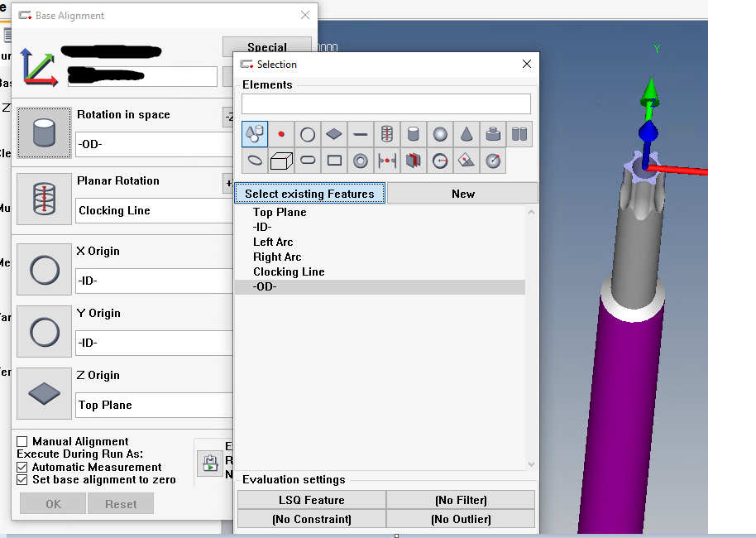Click the Planar Rotation feature button
The image size is (756, 538).
[x=45, y=199]
